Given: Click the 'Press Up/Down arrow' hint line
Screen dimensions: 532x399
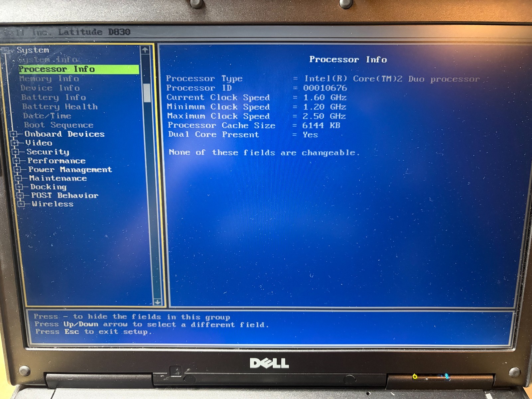Looking at the screenshot, I should 151,324.
